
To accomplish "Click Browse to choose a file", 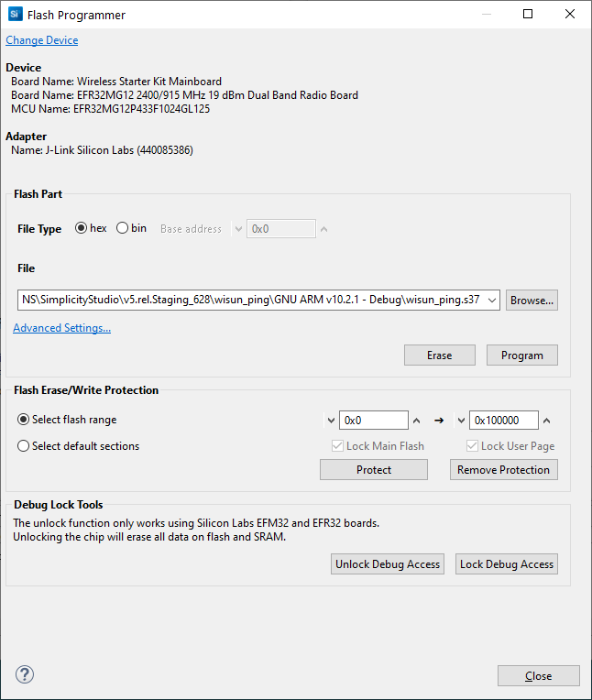I will (532, 300).
